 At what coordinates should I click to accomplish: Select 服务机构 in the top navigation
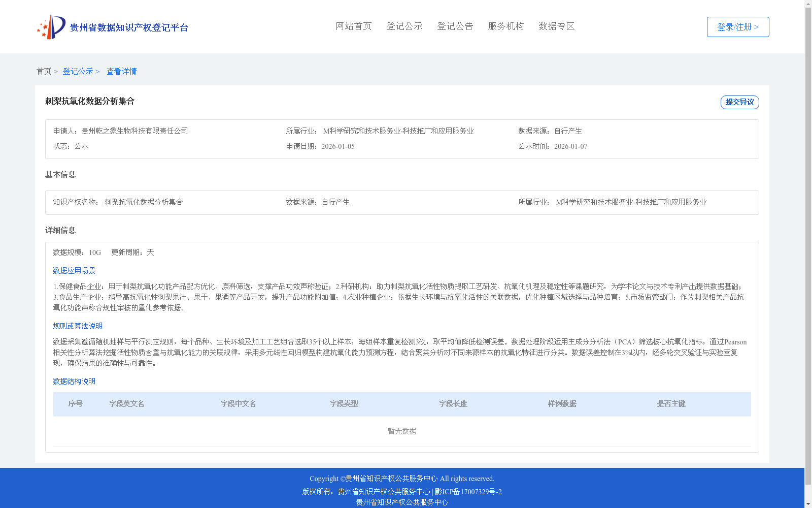pos(506,26)
